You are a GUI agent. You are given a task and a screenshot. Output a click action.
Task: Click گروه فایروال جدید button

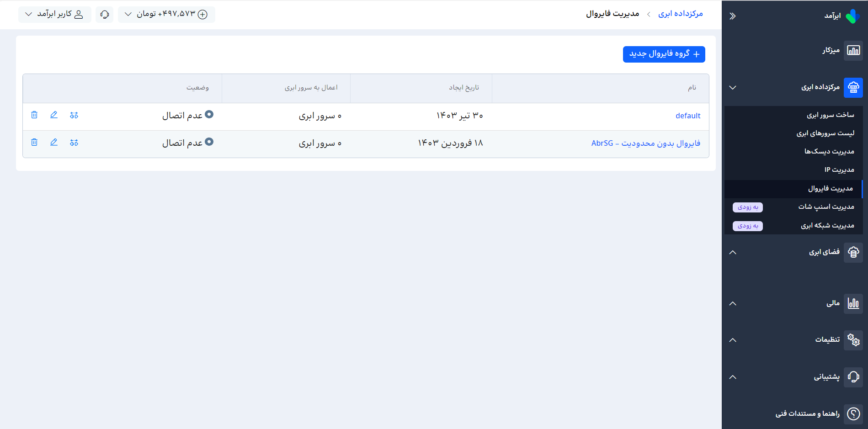(x=664, y=54)
